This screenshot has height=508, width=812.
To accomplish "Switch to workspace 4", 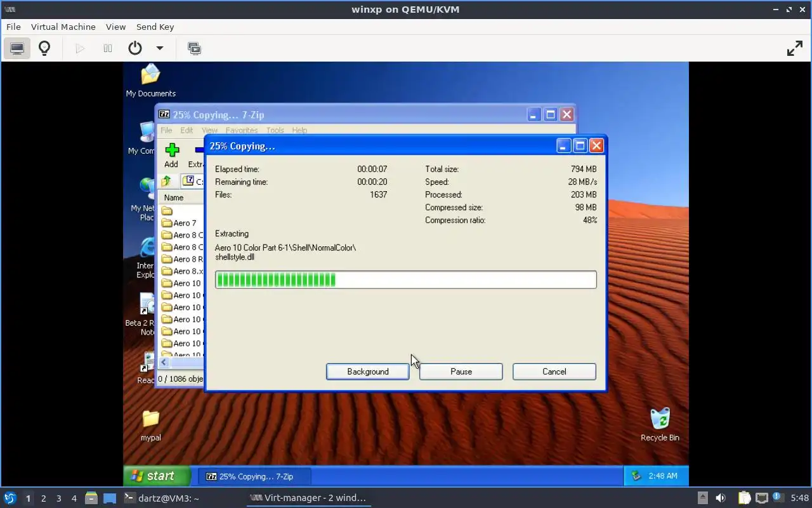I will [x=74, y=498].
